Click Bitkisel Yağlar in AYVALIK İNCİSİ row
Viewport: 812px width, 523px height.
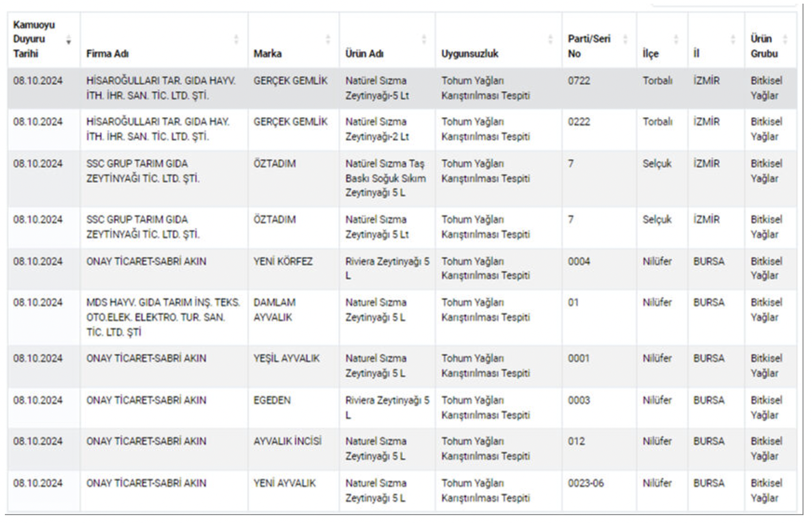point(766,448)
